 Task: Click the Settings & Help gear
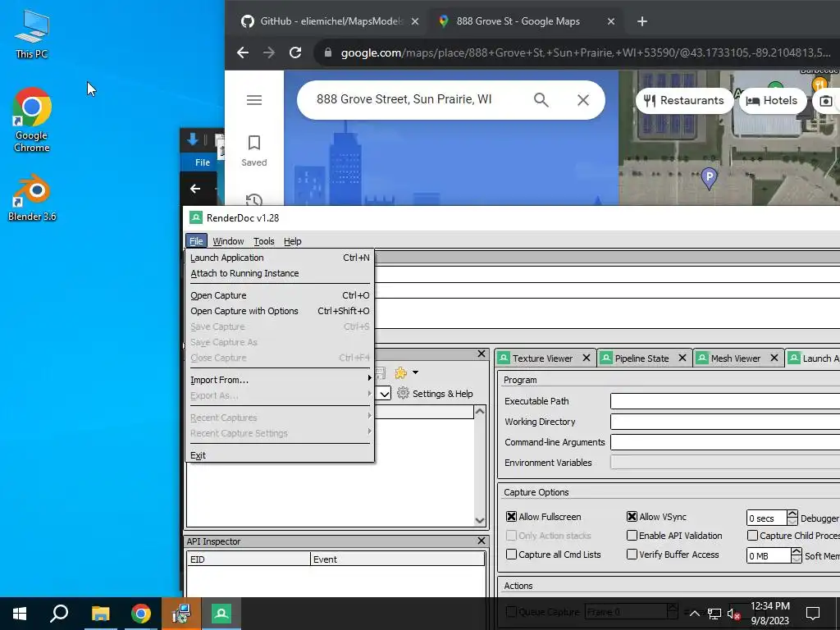tap(403, 393)
